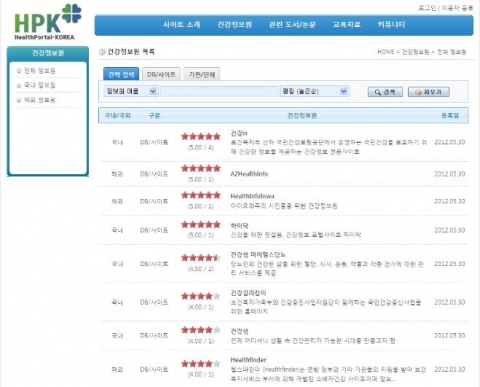Screen dimensions: 480x387
Task: Click the (5.00 / 4) rating score text
Action: pyautogui.click(x=201, y=147)
